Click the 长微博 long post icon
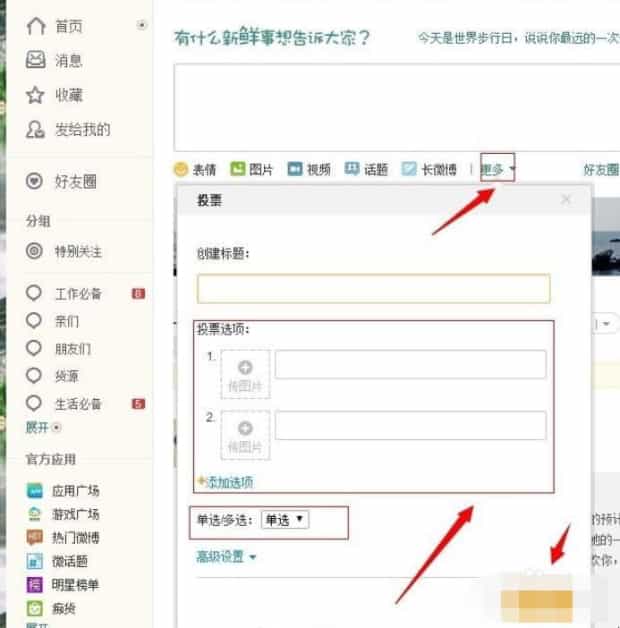The image size is (620, 628). [x=409, y=169]
